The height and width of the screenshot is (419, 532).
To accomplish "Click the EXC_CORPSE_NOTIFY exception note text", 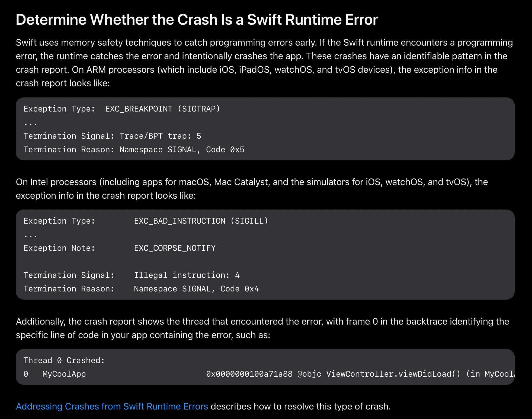I will pos(175,248).
